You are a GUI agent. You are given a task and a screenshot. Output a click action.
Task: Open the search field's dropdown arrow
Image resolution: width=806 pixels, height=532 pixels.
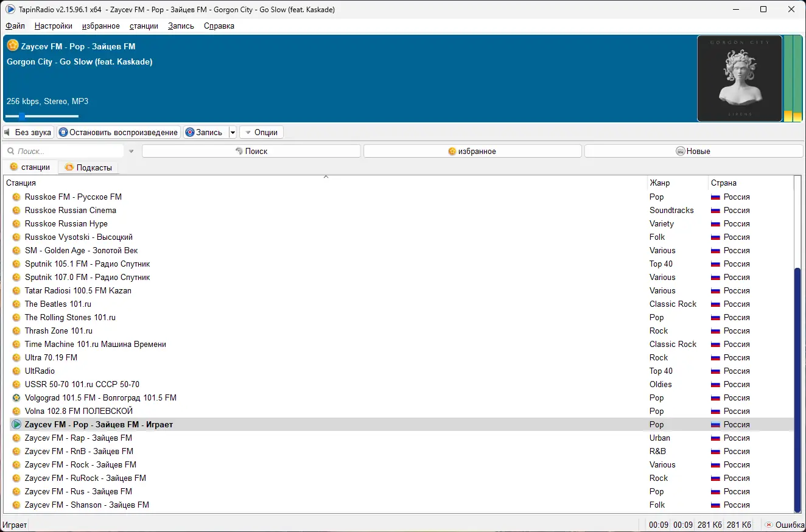131,152
